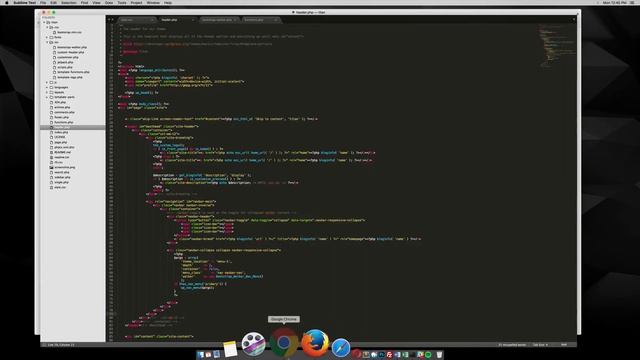Switch to the third editor tab

click(218, 20)
